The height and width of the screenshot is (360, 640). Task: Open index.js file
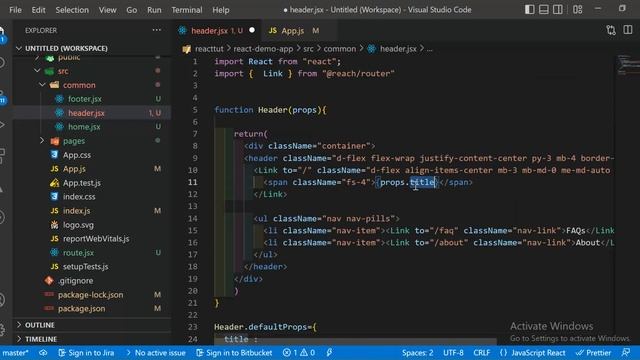point(92,211)
